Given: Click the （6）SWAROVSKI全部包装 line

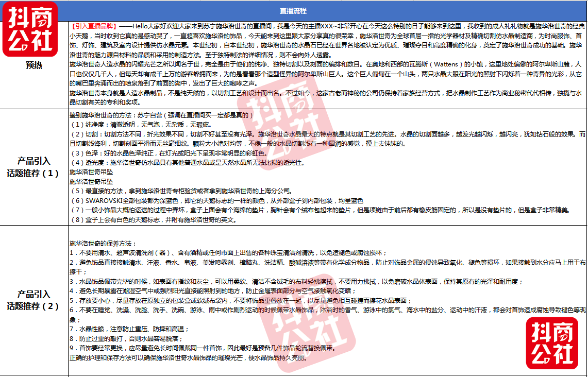Looking at the screenshot, I should [x=217, y=201].
